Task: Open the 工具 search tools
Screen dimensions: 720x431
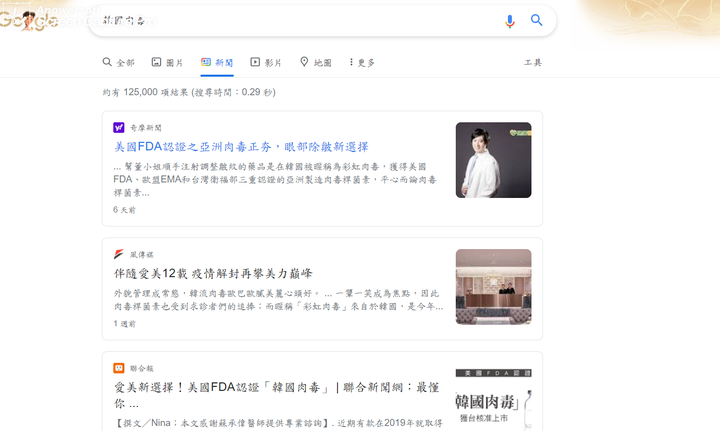Action: click(x=533, y=62)
